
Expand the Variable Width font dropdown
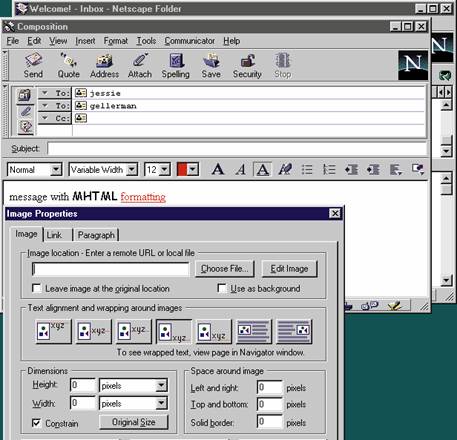pyautogui.click(x=103, y=170)
